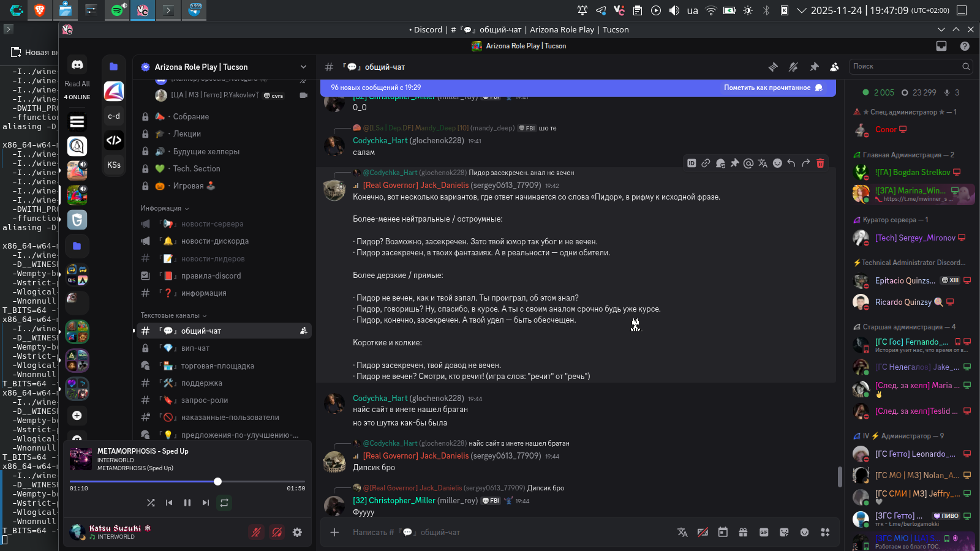980x551 pixels.
Task: Translate message via hover toolbar translate icon
Action: (x=763, y=163)
